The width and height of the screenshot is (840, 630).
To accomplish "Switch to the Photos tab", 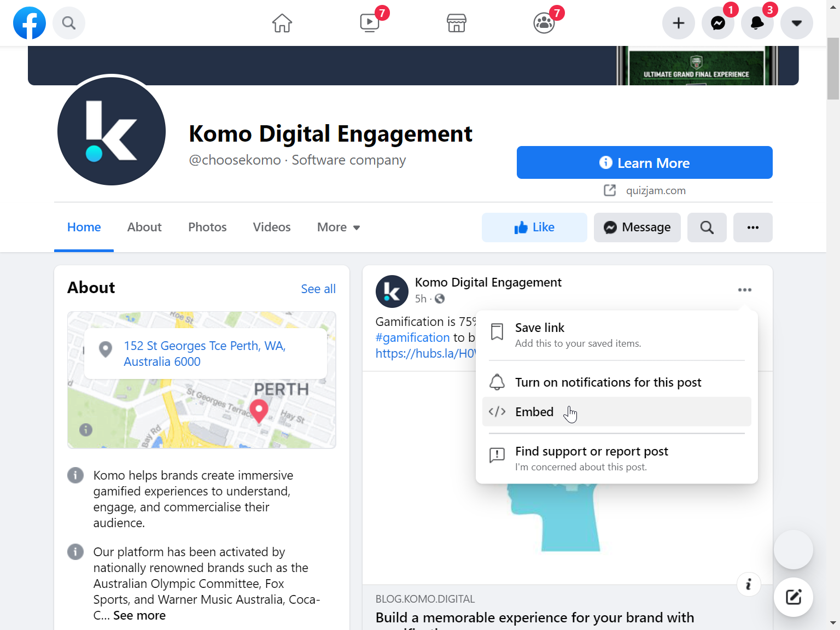I will tap(207, 227).
